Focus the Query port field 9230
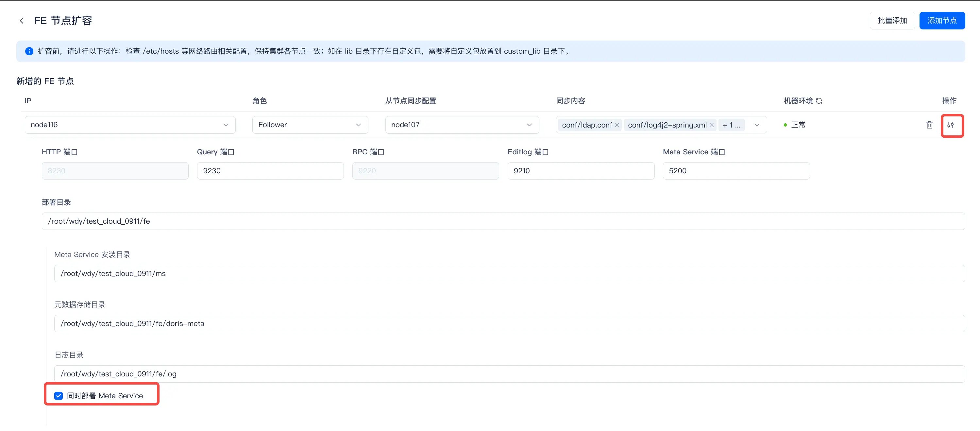 pyautogui.click(x=270, y=171)
